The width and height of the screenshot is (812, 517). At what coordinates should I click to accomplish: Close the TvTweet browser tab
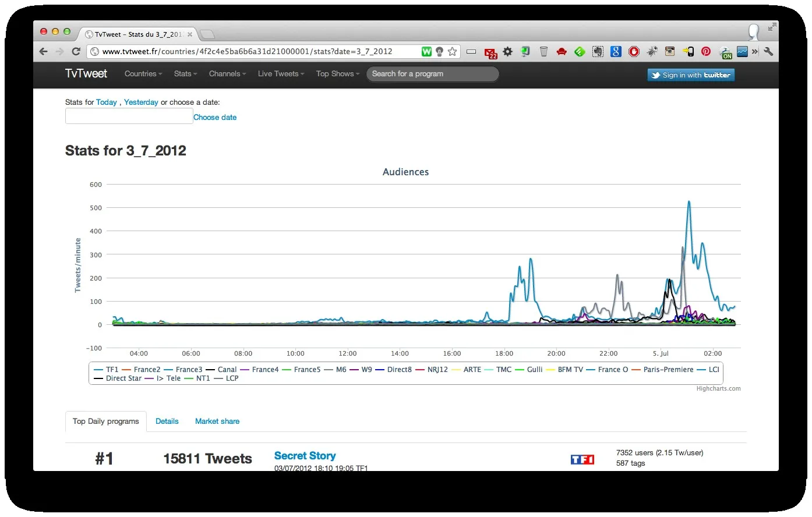click(x=190, y=34)
